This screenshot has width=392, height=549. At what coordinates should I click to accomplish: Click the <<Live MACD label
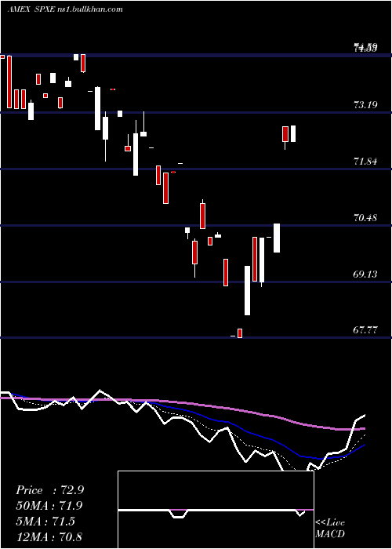tap(330, 528)
